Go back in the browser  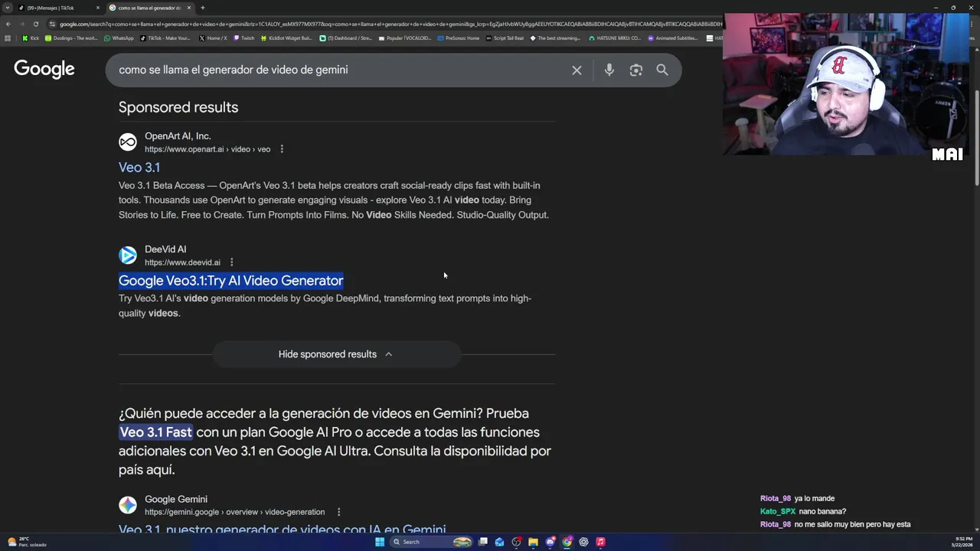click(x=8, y=24)
